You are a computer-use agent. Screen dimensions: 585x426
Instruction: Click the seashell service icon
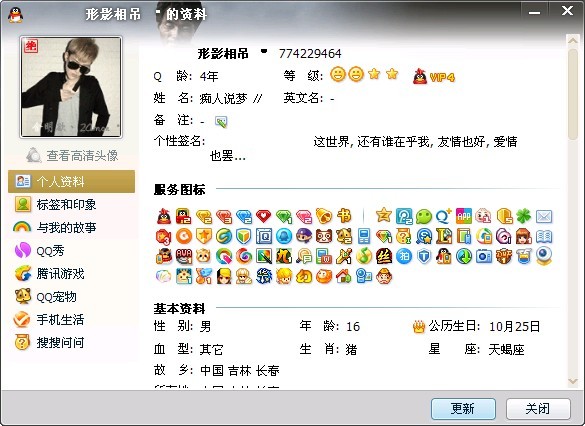point(164,276)
